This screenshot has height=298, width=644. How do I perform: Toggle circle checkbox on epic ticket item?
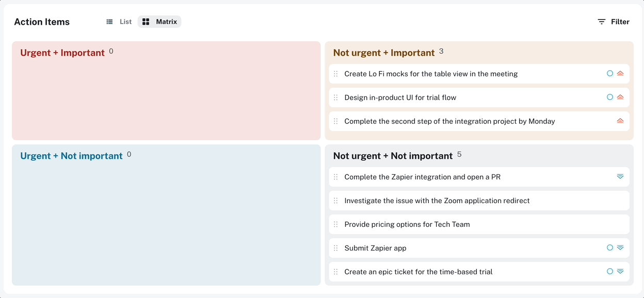(x=610, y=271)
